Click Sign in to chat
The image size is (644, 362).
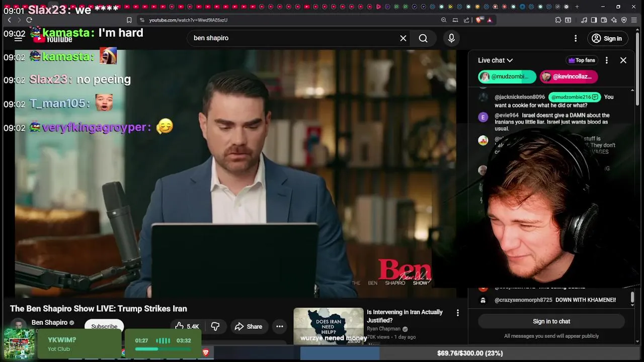tap(551, 321)
